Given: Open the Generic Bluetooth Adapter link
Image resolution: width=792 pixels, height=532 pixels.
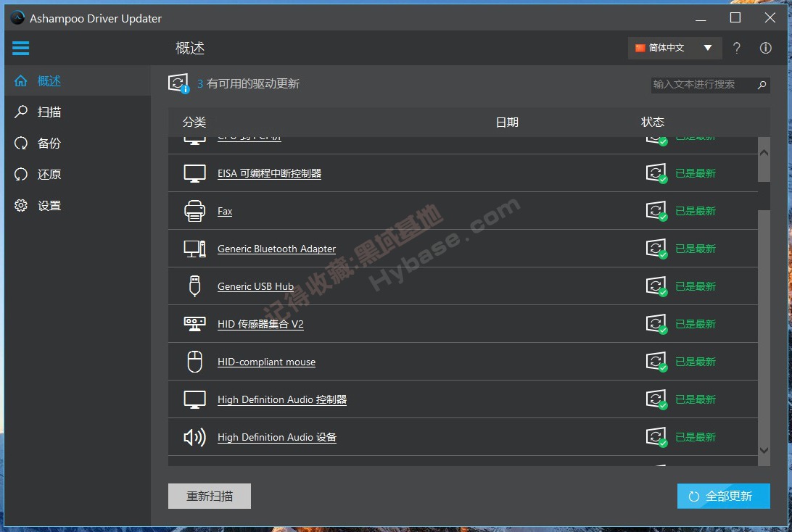Looking at the screenshot, I should tap(276, 249).
